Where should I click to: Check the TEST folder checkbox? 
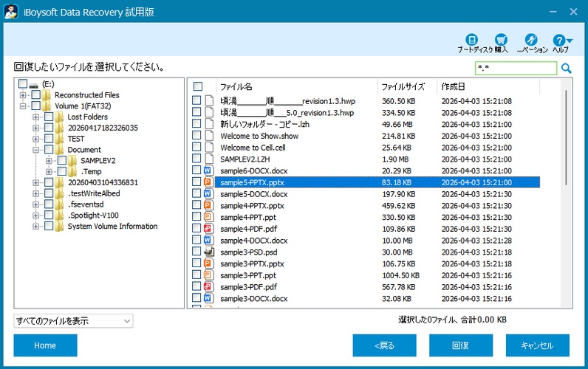tap(49, 139)
